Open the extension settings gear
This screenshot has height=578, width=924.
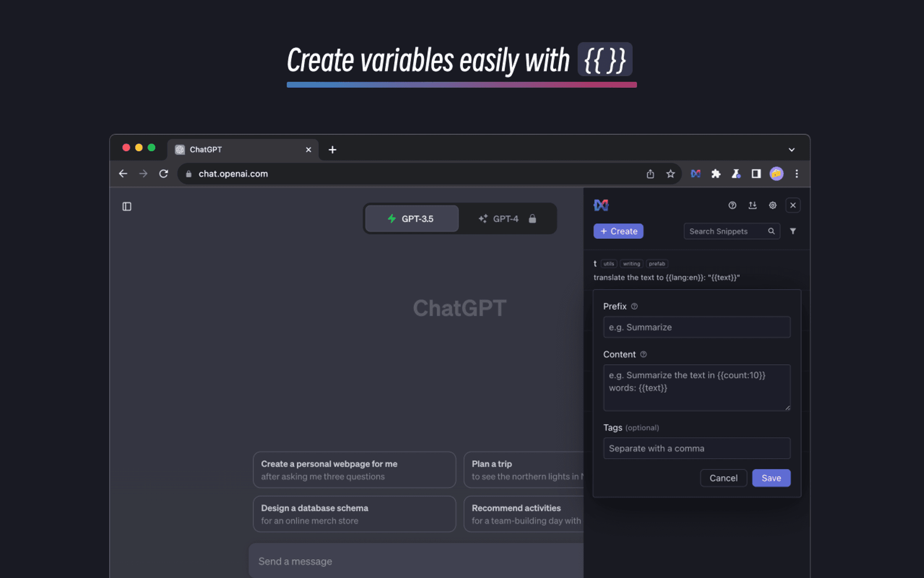tap(772, 205)
